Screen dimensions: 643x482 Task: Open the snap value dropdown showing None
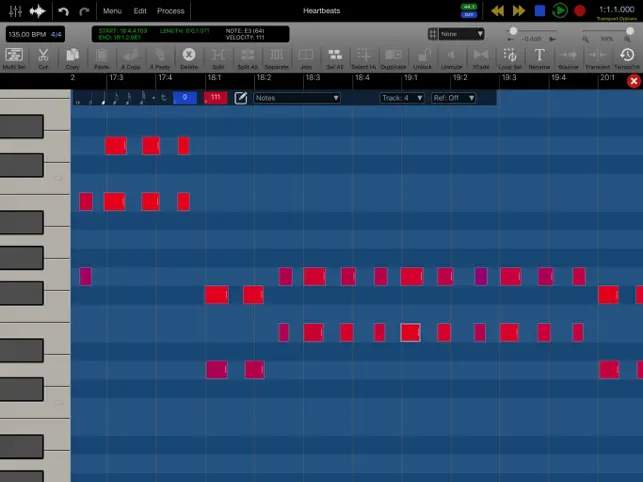pos(461,34)
